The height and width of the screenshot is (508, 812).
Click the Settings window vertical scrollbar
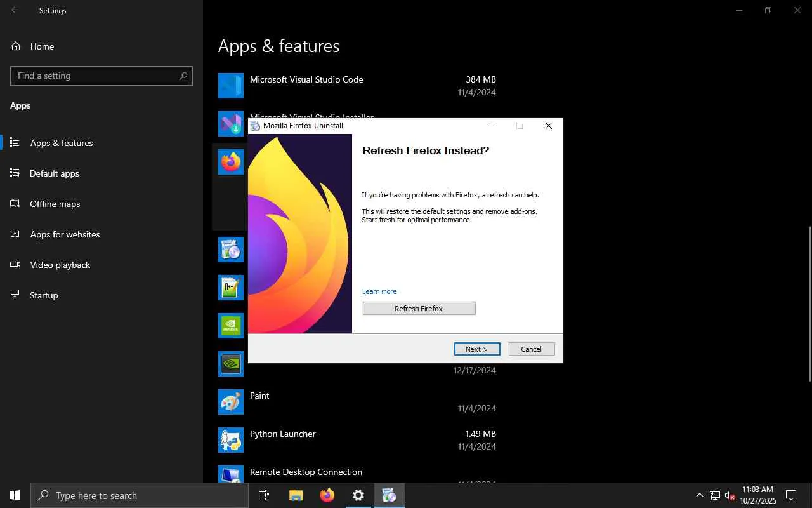(x=809, y=304)
